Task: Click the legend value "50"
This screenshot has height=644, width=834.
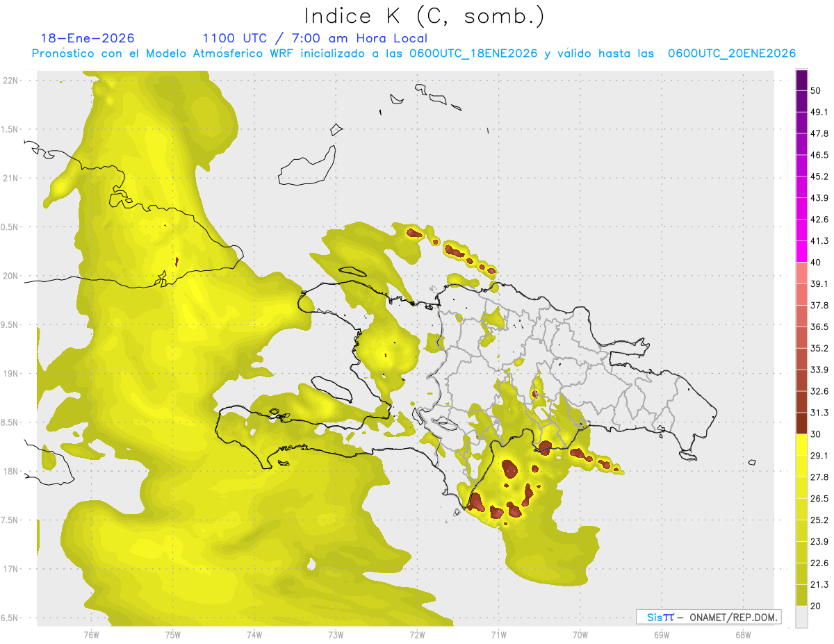Action: (x=816, y=91)
